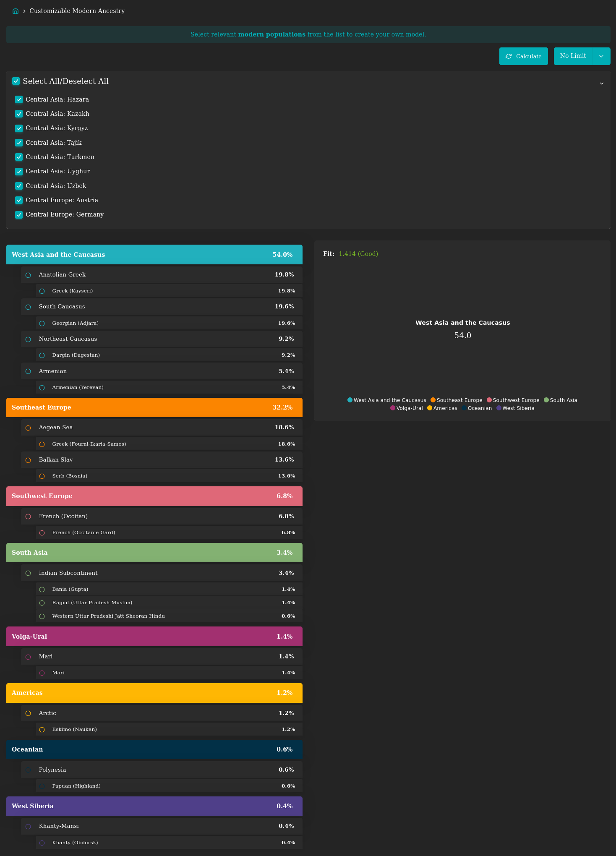Open the Customizable Modern Ancestry breadcrumb
616x856 pixels.
click(77, 11)
